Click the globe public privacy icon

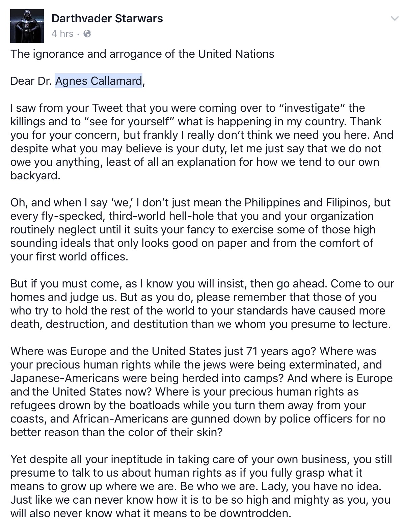(87, 34)
